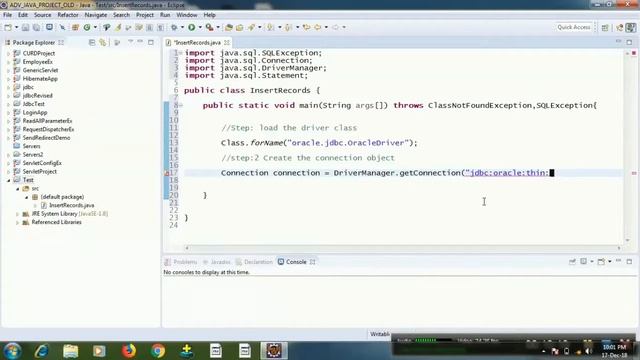Image resolution: width=640 pixels, height=360 pixels.
Task: Close the InsertRecords.java editor tab
Action: (227, 42)
